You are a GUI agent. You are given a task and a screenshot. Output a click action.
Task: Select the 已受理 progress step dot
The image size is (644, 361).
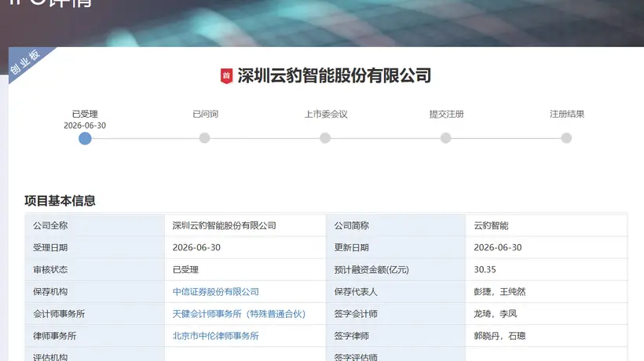(x=85, y=139)
